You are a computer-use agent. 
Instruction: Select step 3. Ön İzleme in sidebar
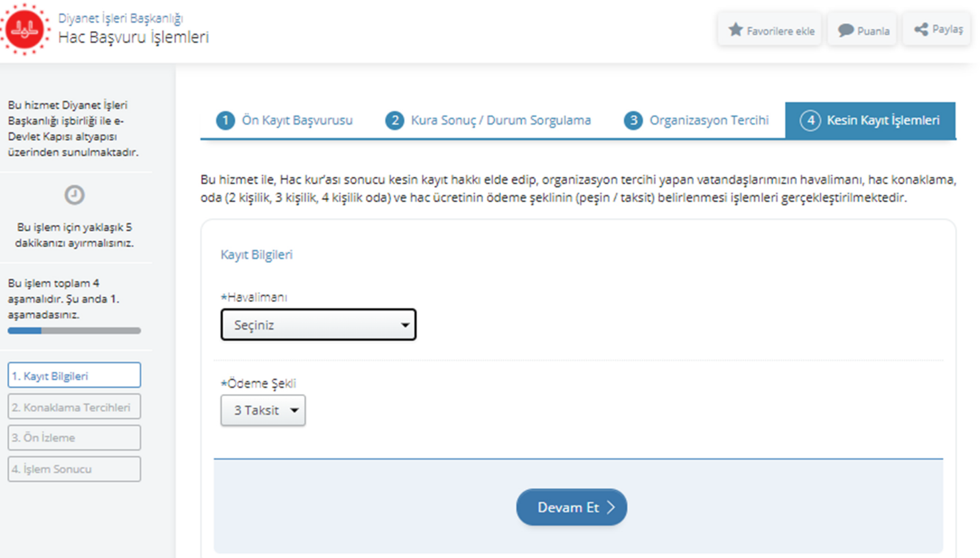pyautogui.click(x=74, y=438)
